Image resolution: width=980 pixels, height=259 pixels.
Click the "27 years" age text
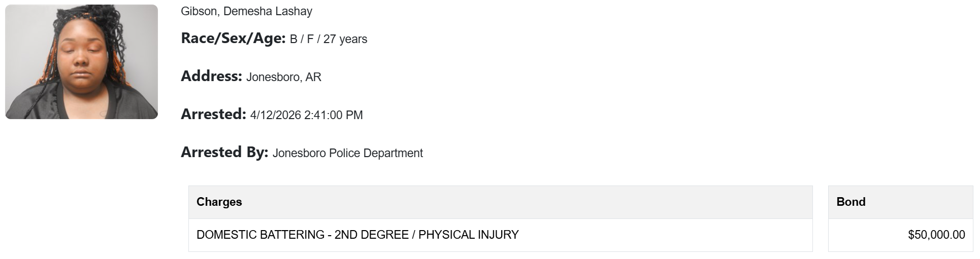tap(345, 39)
